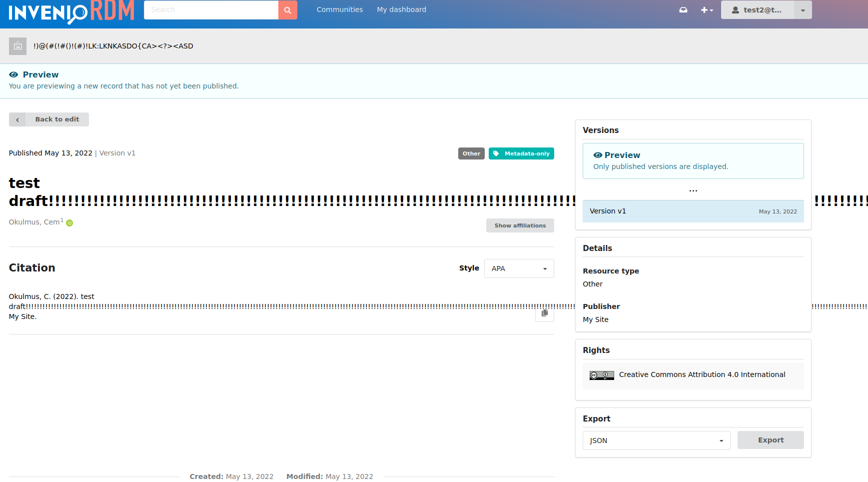Click the Metadata-only tag icon

(496, 153)
